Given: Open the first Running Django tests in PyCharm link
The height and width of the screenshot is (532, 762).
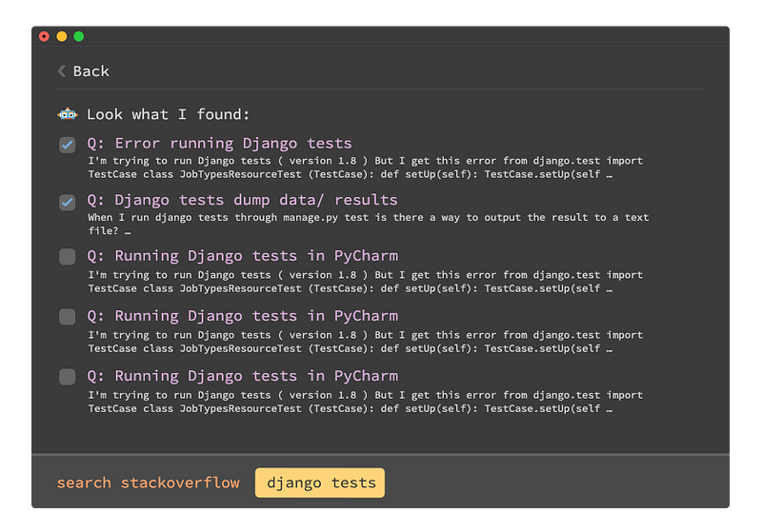Looking at the screenshot, I should point(243,256).
